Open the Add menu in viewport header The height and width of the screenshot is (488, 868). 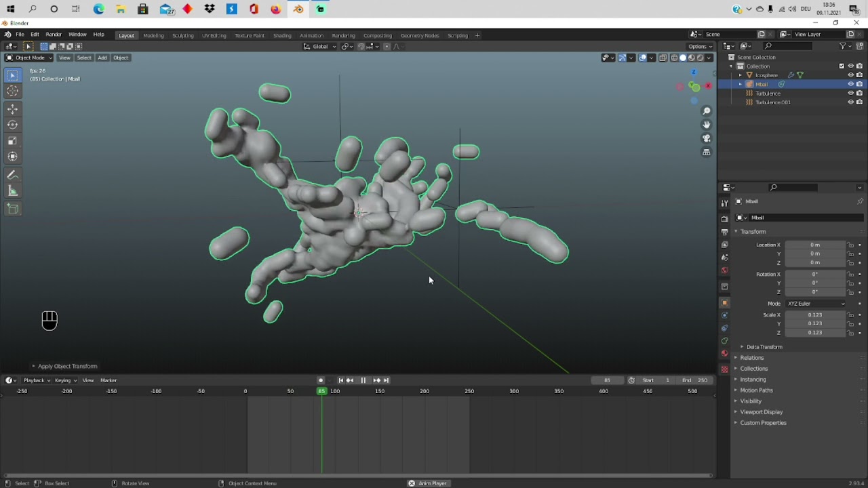pyautogui.click(x=102, y=58)
